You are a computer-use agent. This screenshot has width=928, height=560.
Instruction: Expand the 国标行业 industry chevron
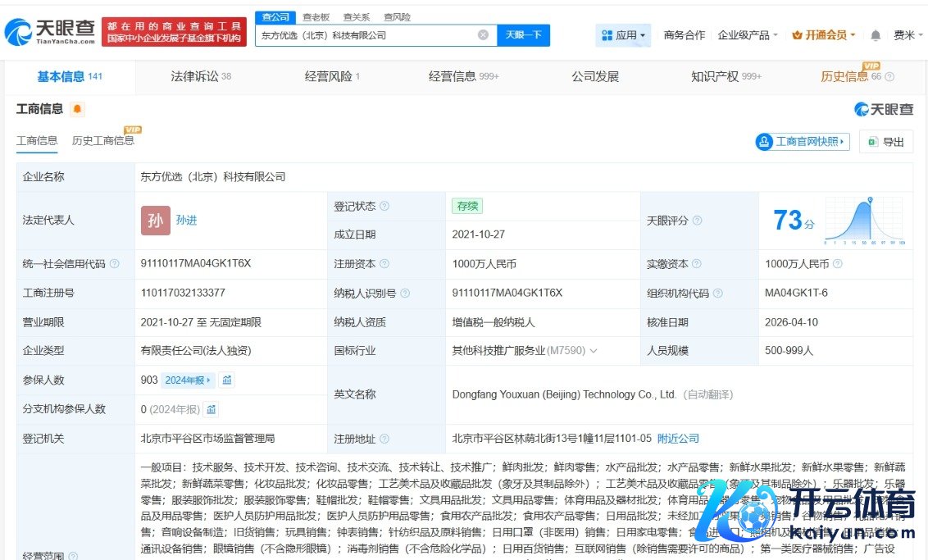pyautogui.click(x=594, y=351)
